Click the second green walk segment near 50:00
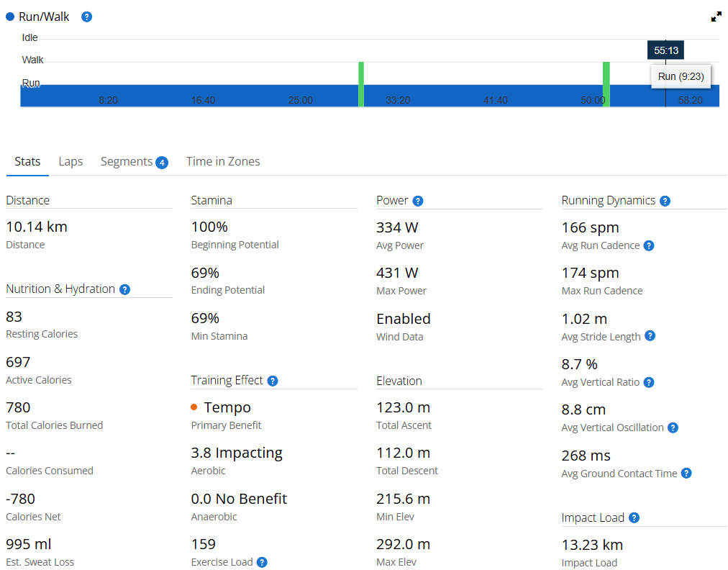 coord(606,83)
